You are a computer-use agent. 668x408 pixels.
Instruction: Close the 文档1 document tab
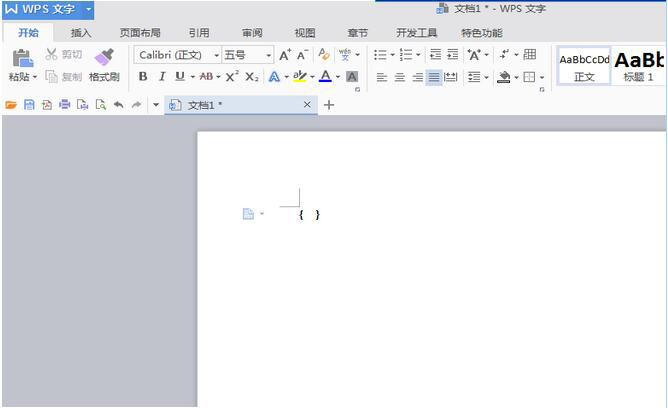pyautogui.click(x=307, y=104)
